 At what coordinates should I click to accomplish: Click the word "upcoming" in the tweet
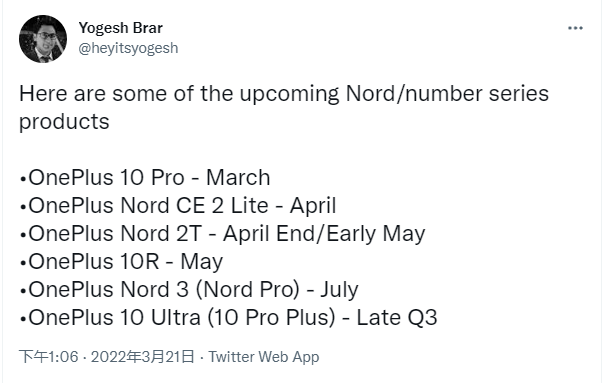tap(289, 94)
